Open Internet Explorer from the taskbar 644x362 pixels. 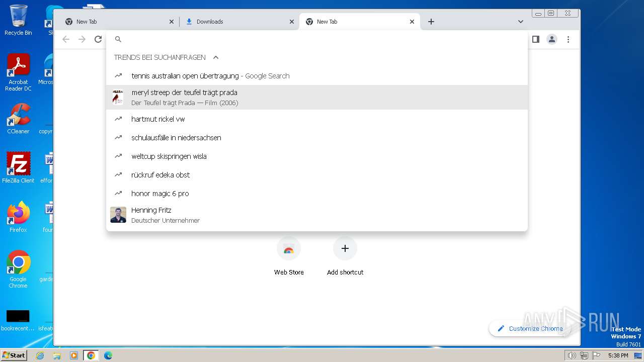40,355
